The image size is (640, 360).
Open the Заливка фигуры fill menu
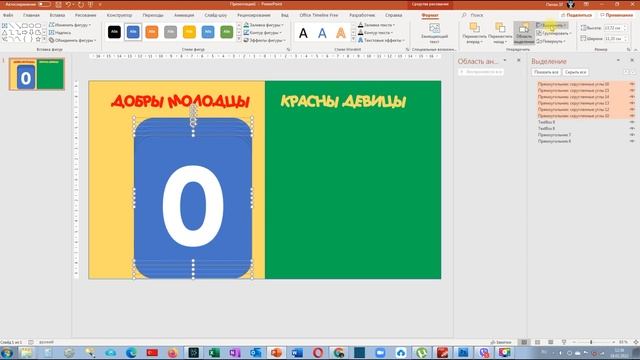264,25
